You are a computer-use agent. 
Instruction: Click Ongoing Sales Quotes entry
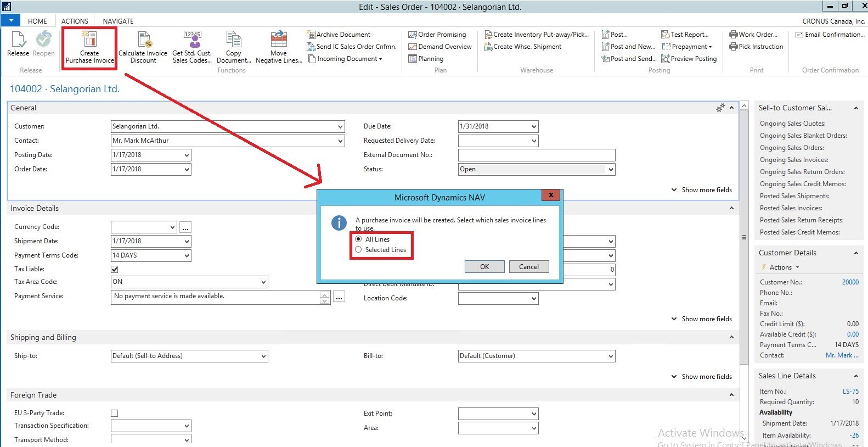(792, 124)
